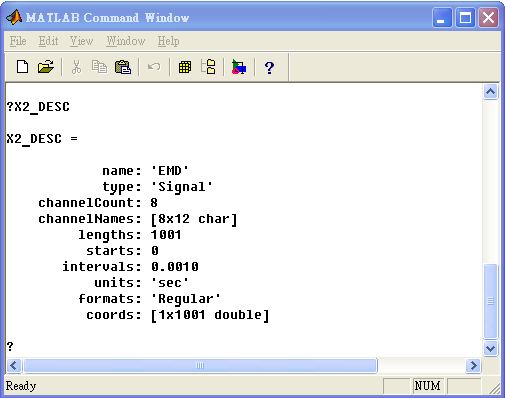
Task: Click the channelCount value 8
Action: [154, 203]
